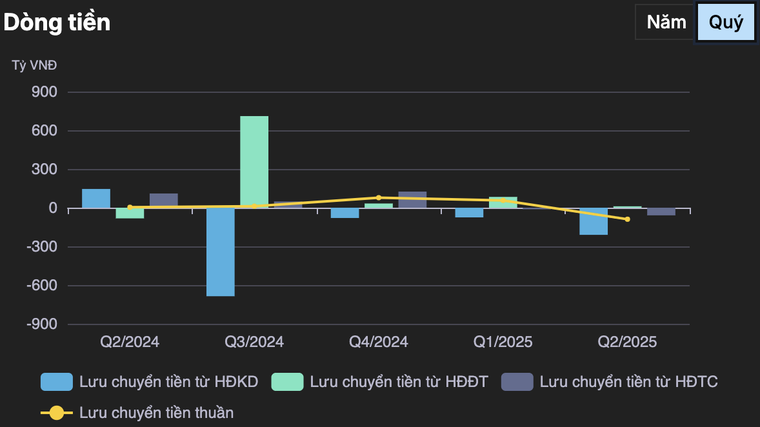Image resolution: width=760 pixels, height=427 pixels.
Task: Switch to the Năm view
Action: pos(665,23)
